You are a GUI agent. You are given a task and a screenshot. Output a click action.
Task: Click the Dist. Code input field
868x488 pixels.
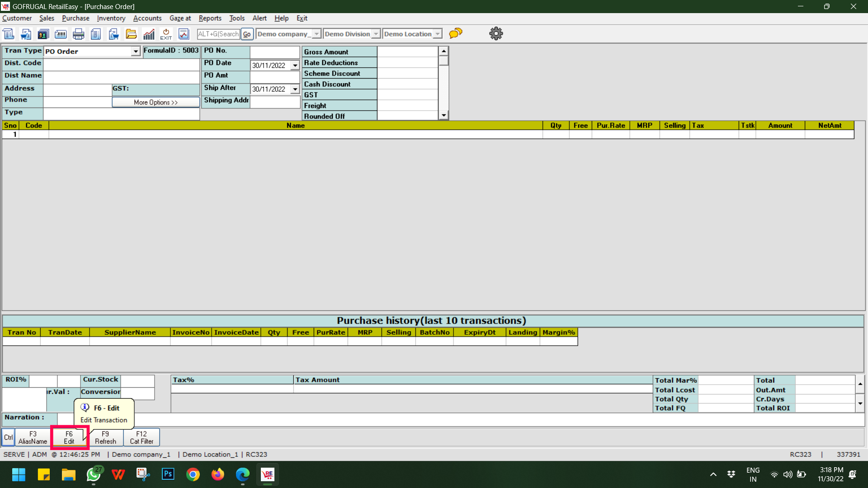pyautogui.click(x=121, y=64)
